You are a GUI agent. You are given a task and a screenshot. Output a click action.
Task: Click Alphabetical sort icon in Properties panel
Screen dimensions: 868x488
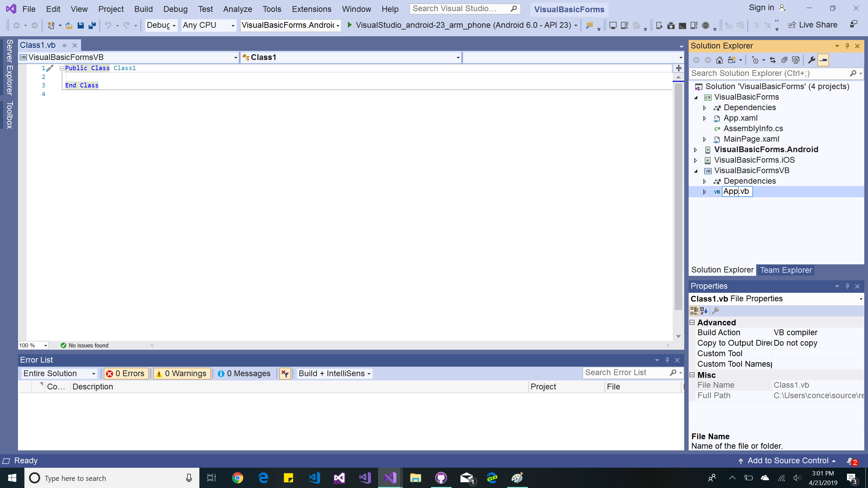coord(704,310)
